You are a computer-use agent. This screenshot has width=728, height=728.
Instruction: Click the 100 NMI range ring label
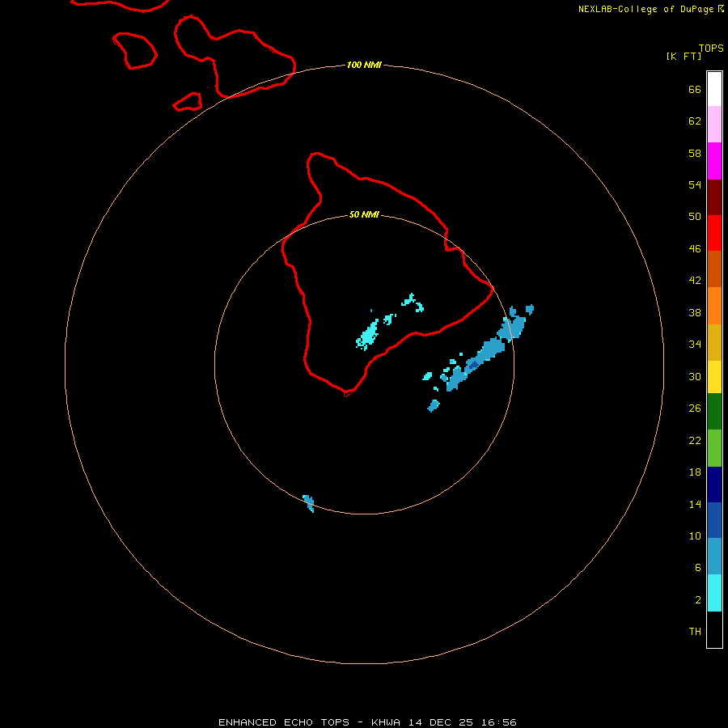click(x=364, y=65)
